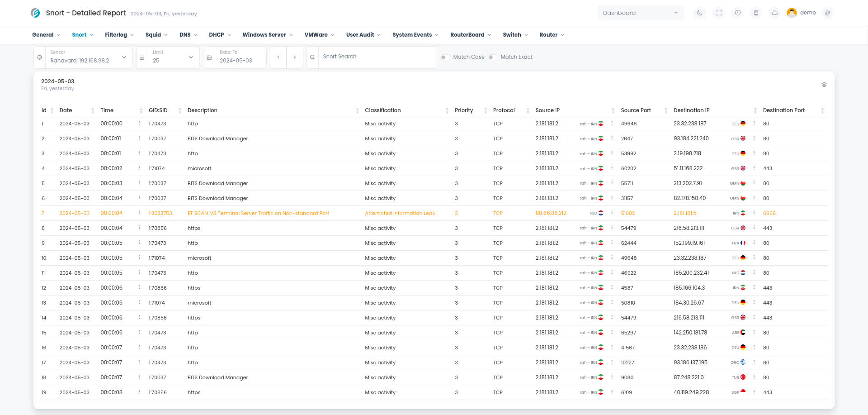Click the list icon beside Limit field
This screenshot has width=868, height=415.
pos(142,57)
